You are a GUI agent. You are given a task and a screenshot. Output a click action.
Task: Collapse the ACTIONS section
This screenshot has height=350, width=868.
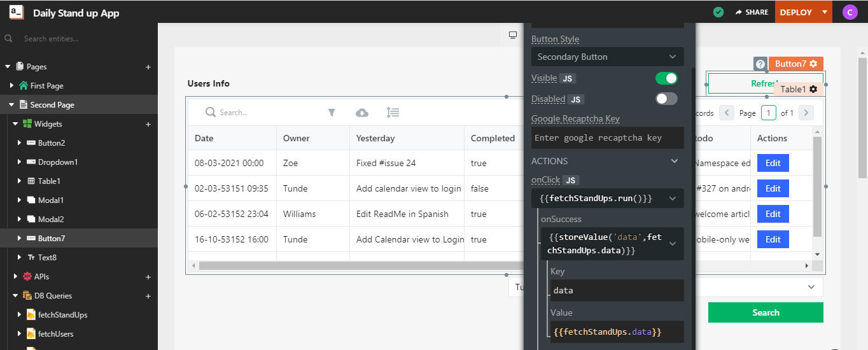pos(675,161)
